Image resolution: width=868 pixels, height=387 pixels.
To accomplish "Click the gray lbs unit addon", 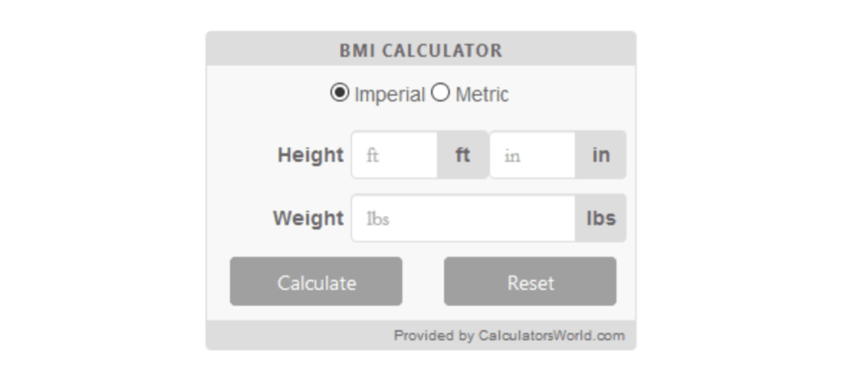I will (600, 218).
